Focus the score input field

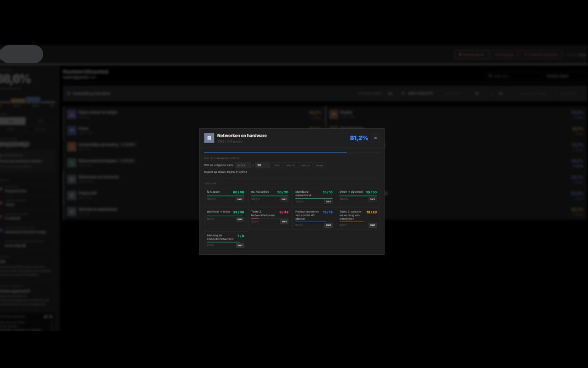coord(243,165)
